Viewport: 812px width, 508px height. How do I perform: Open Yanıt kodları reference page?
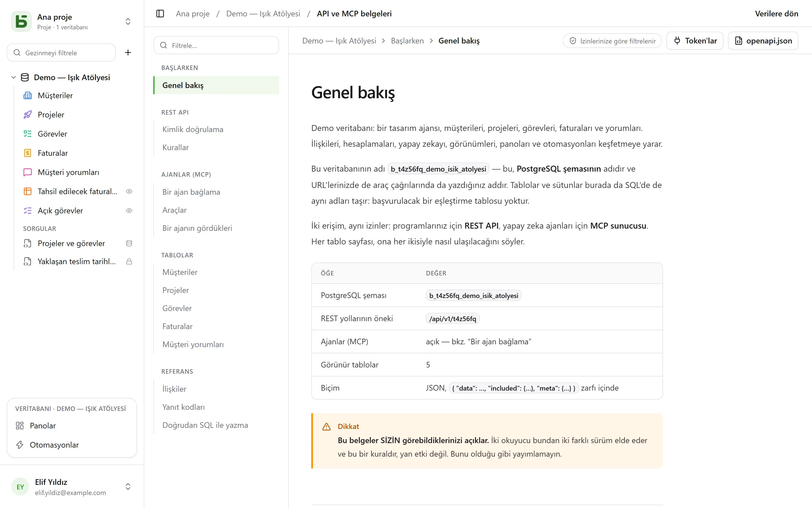[x=183, y=407]
